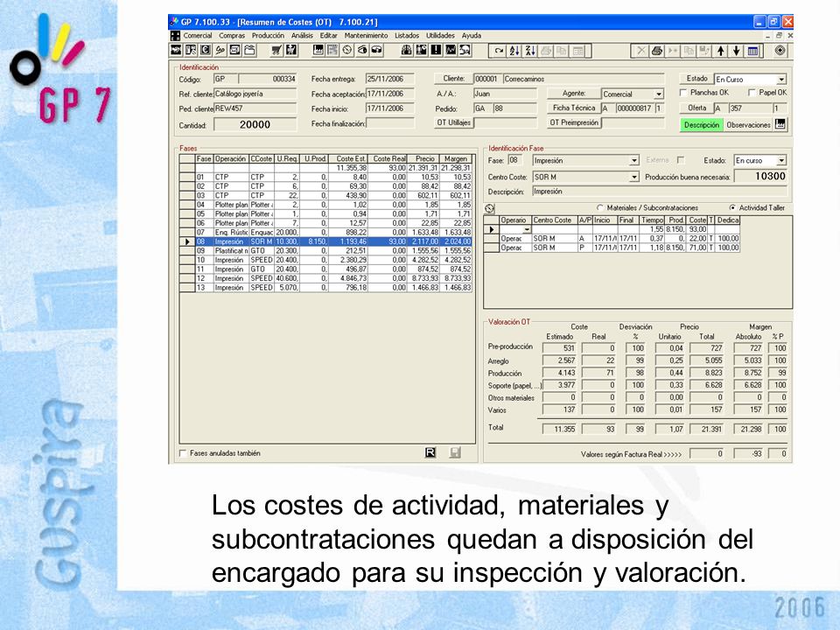Click the handshake icon in the toolbar
This screenshot has width=840, height=630.
pos(176,51)
